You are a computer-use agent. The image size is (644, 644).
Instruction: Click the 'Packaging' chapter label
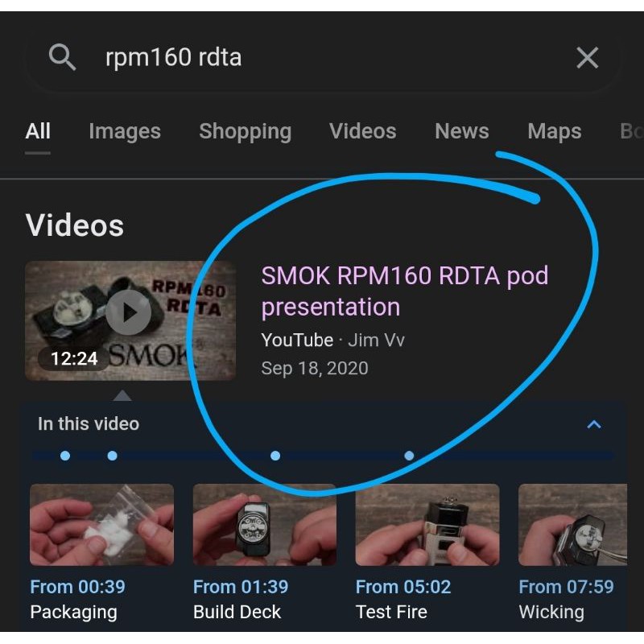74,613
